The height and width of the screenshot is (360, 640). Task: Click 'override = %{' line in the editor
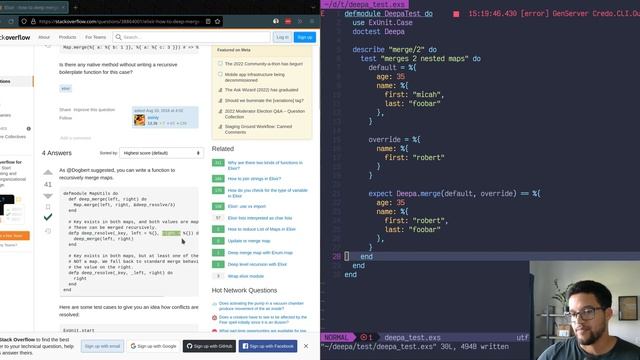tap(394, 140)
